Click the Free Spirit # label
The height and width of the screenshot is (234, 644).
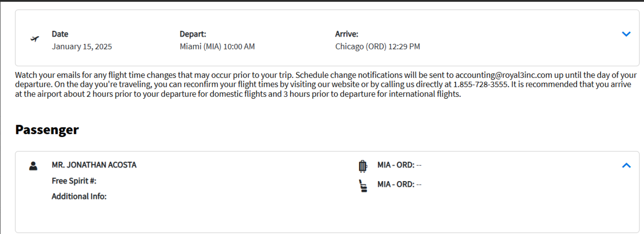74,181
